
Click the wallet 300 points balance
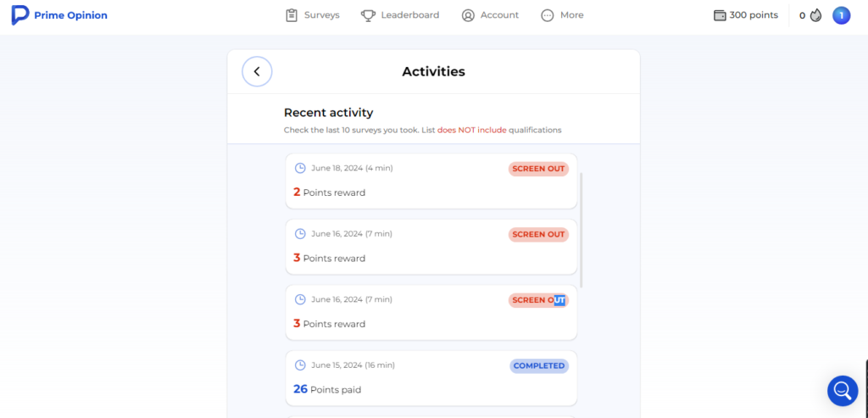click(746, 15)
